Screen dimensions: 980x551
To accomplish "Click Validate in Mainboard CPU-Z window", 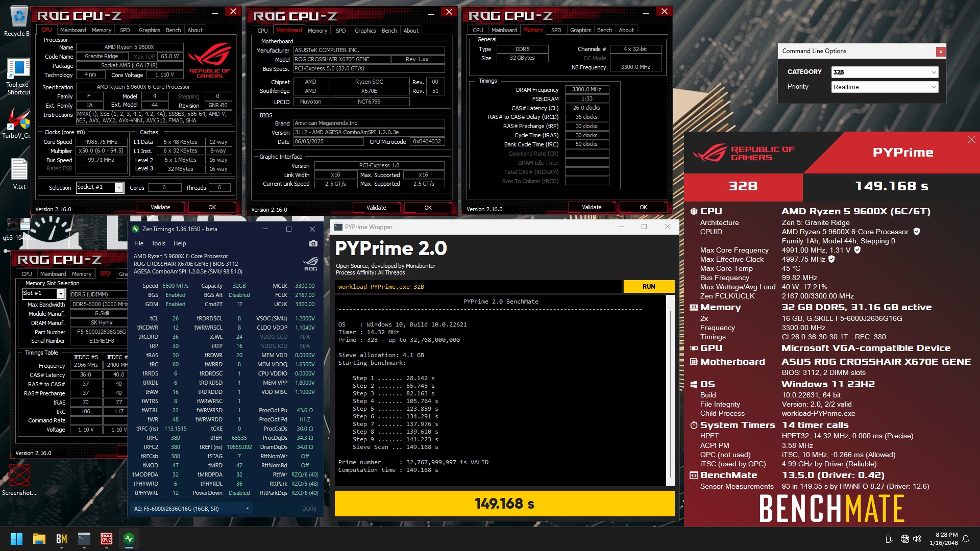I will click(376, 208).
